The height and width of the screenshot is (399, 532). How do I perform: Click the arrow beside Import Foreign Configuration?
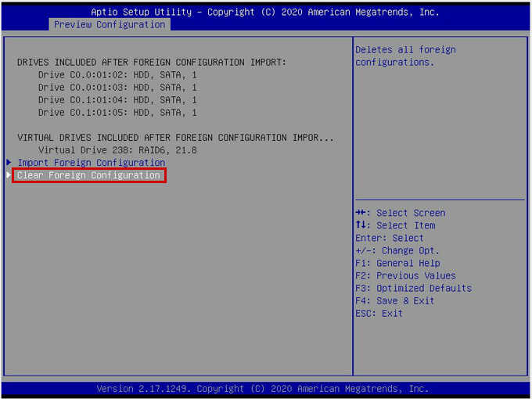pyautogui.click(x=9, y=163)
